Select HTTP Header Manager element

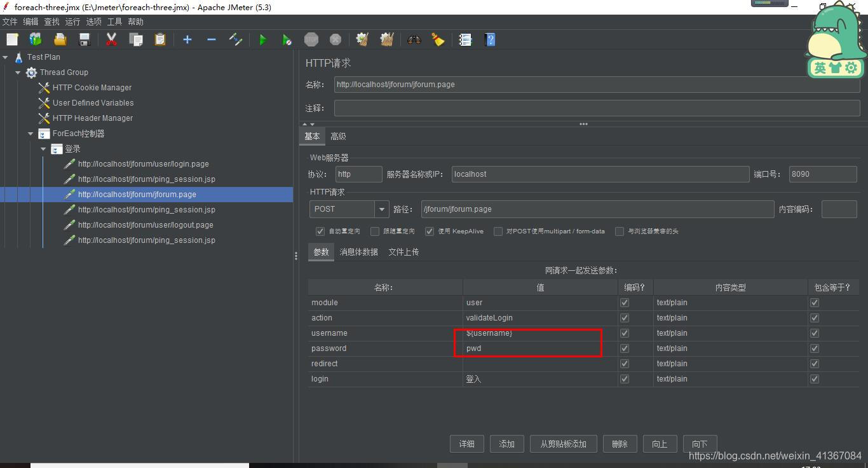point(93,118)
